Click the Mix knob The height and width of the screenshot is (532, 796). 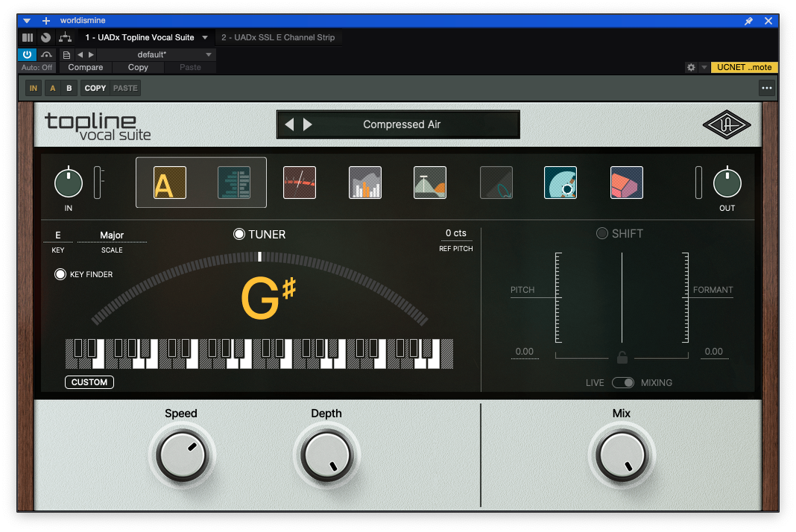click(x=622, y=455)
